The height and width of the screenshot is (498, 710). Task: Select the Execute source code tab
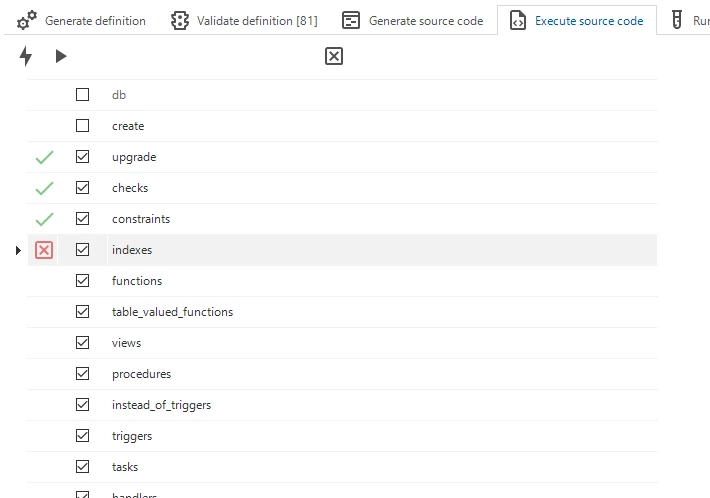point(577,20)
